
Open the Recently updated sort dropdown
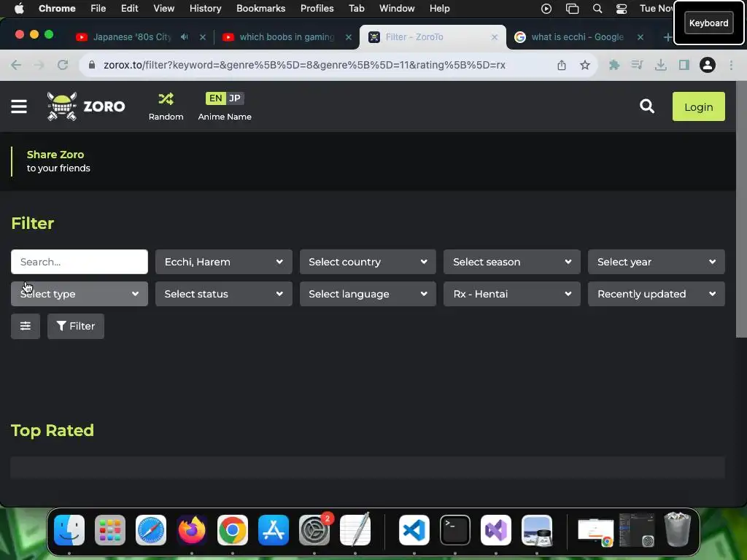tap(656, 294)
